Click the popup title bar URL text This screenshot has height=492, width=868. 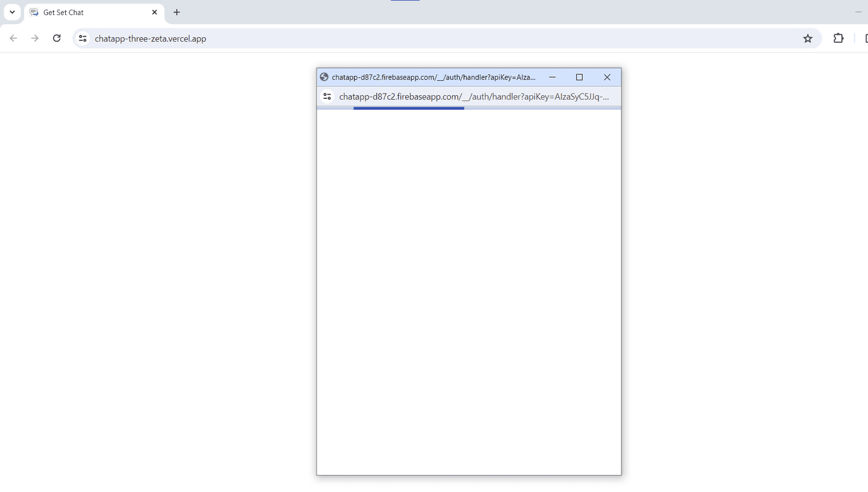433,77
